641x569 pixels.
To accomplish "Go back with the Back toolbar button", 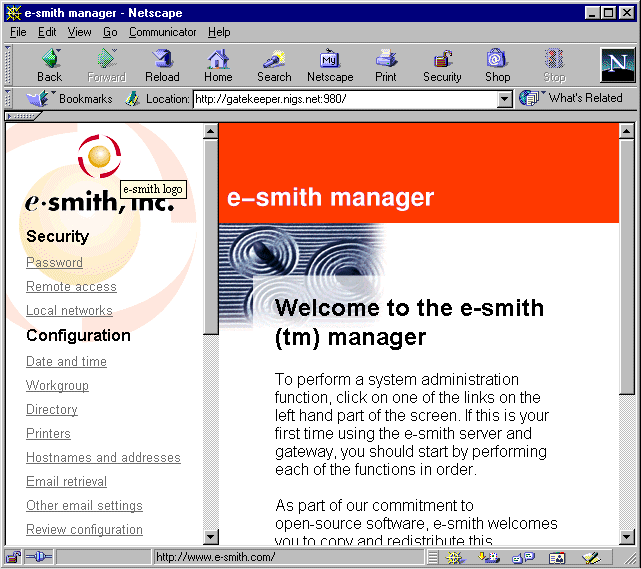I will coord(50,65).
